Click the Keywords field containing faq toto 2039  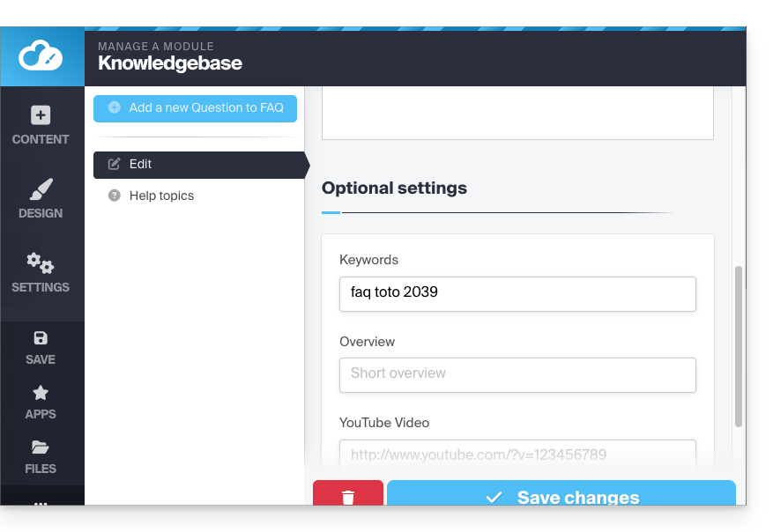coord(517,293)
